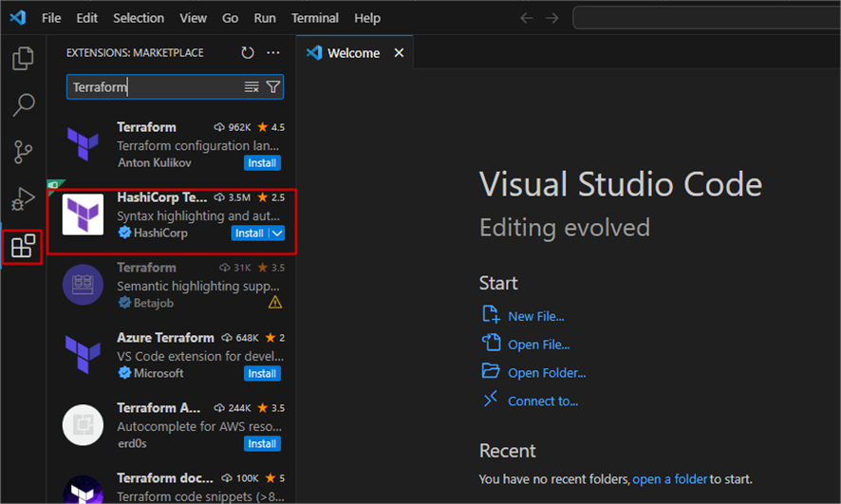Click the erd0s Terraform Autocomplete extension icon

pyautogui.click(x=83, y=425)
